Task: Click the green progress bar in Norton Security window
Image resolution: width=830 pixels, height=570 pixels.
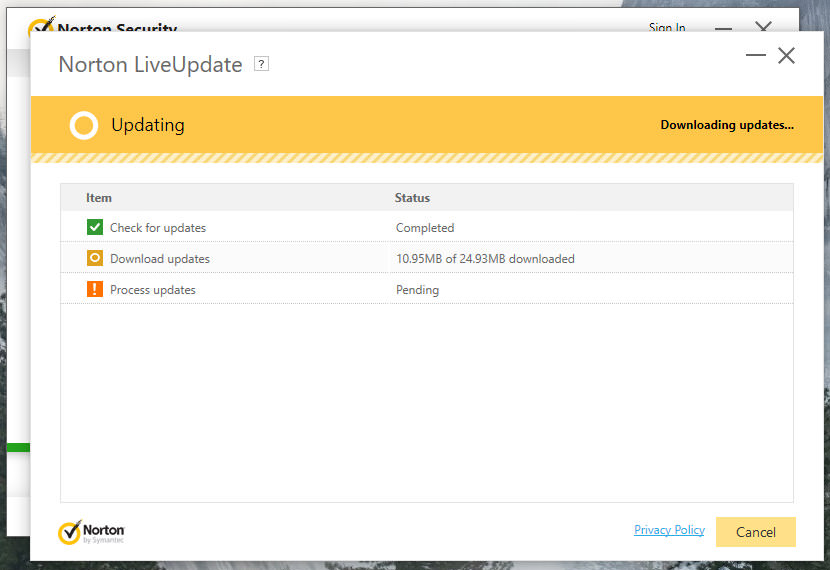Action: (18, 448)
